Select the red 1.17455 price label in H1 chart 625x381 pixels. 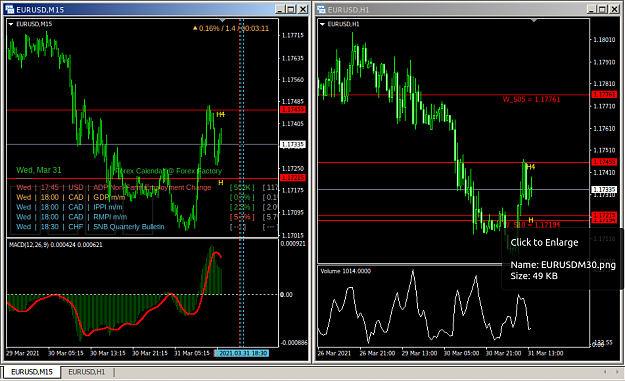(604, 162)
